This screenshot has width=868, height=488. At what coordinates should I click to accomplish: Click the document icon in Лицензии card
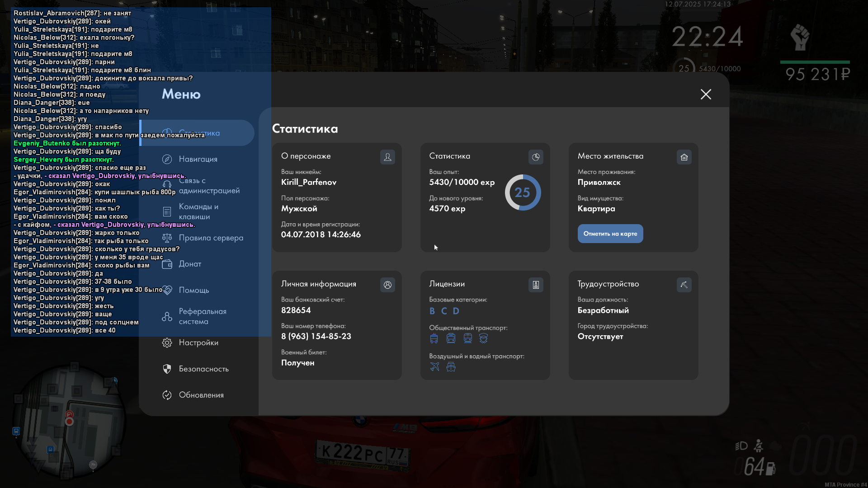coord(536,285)
